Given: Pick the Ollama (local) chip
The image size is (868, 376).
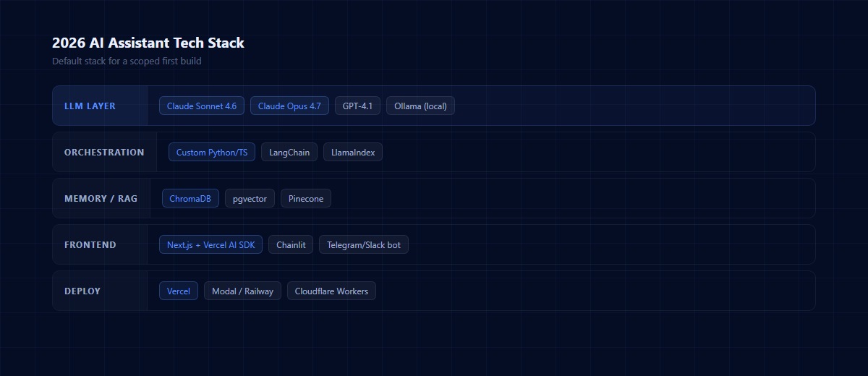Looking at the screenshot, I should (x=420, y=106).
